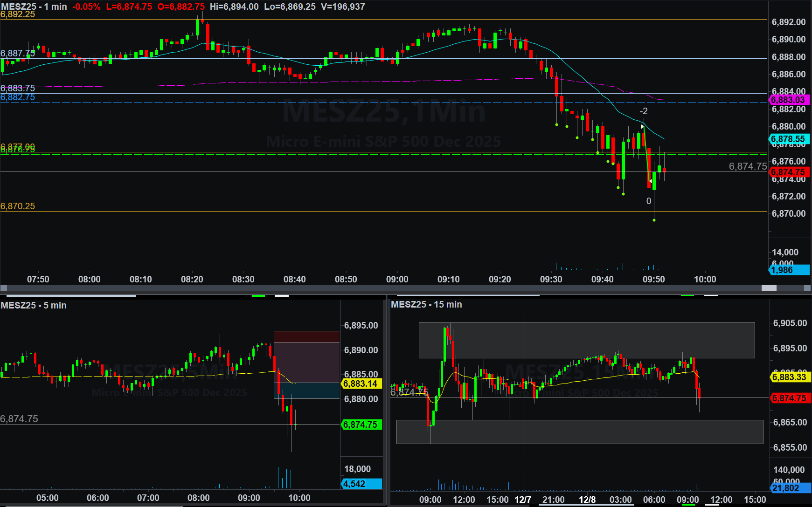Click the horizontal scrollbar thumb of the 1 min chart
Screen dimensions: 812x507
[769, 288]
